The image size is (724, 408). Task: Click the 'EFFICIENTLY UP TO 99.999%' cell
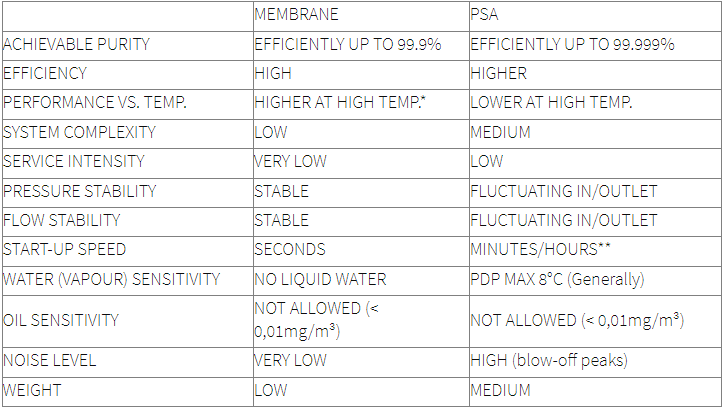tap(572, 44)
